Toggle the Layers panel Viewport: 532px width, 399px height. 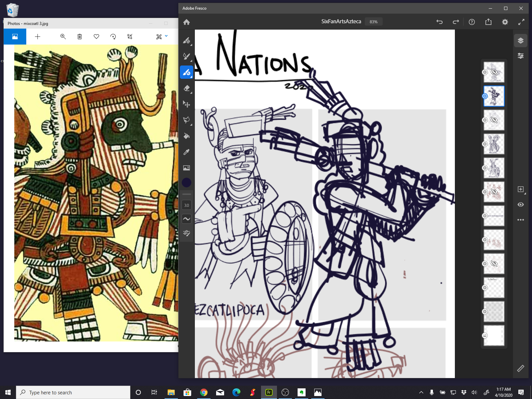click(521, 41)
